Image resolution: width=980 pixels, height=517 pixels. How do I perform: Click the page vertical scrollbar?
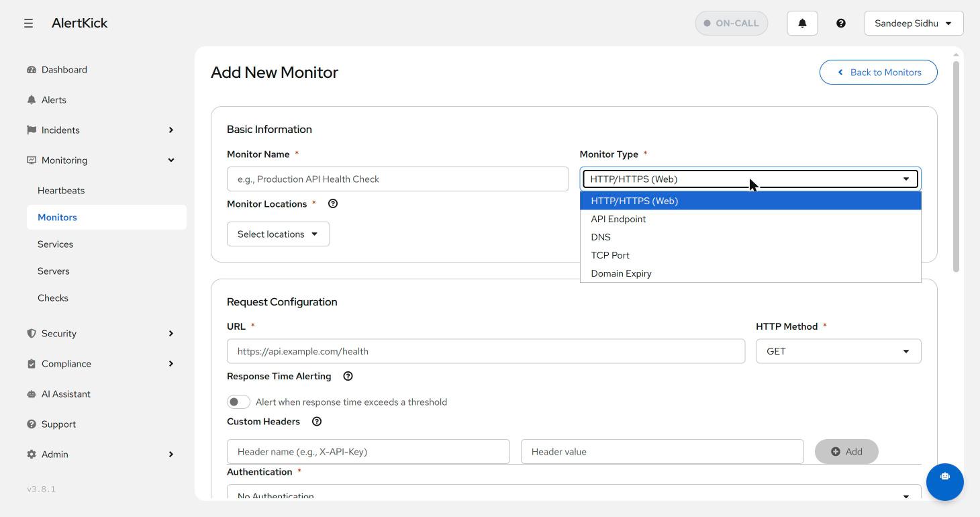pyautogui.click(x=956, y=167)
